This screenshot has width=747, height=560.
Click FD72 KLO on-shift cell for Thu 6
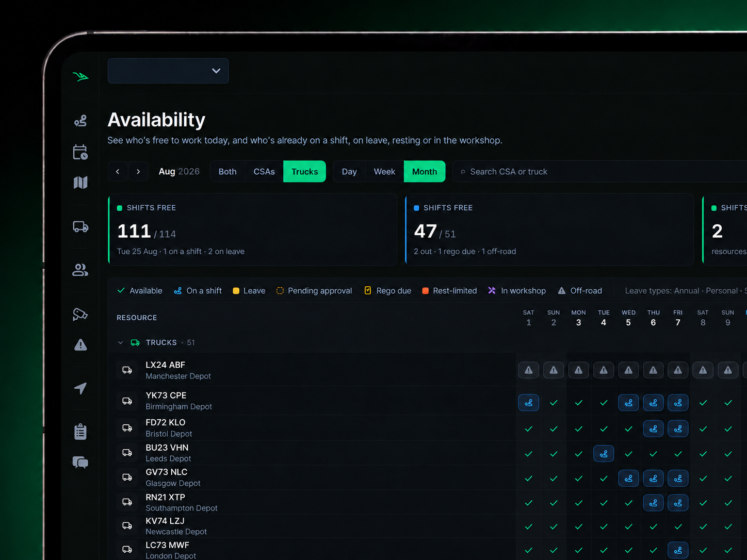(653, 429)
